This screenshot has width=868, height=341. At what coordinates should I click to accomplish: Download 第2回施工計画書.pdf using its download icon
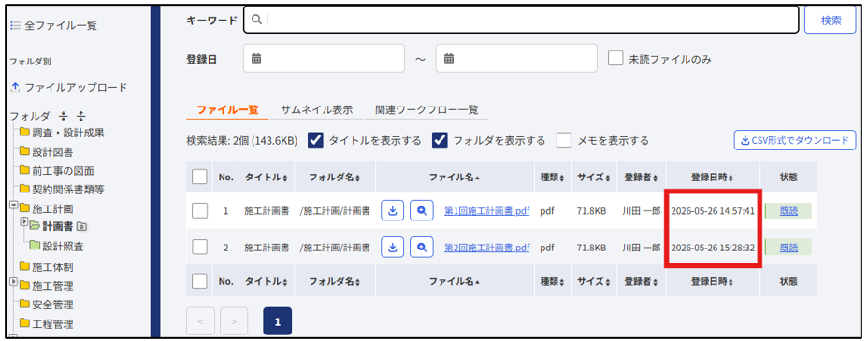click(x=393, y=248)
